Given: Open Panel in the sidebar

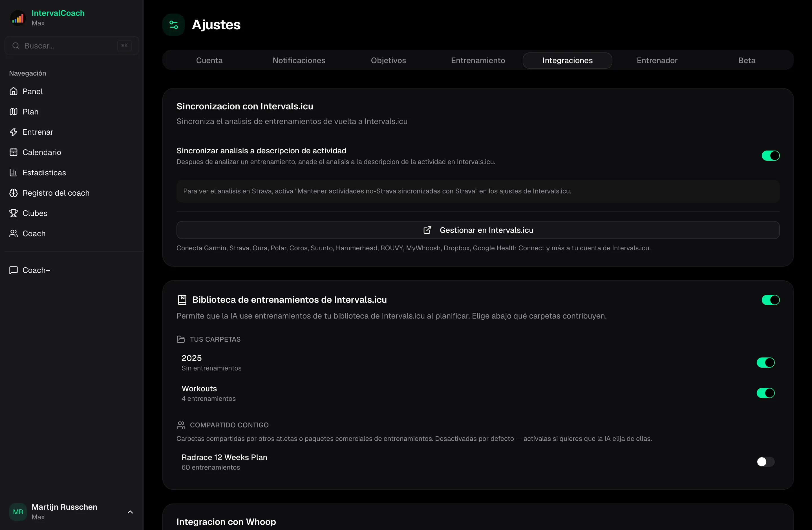Looking at the screenshot, I should tap(72, 91).
